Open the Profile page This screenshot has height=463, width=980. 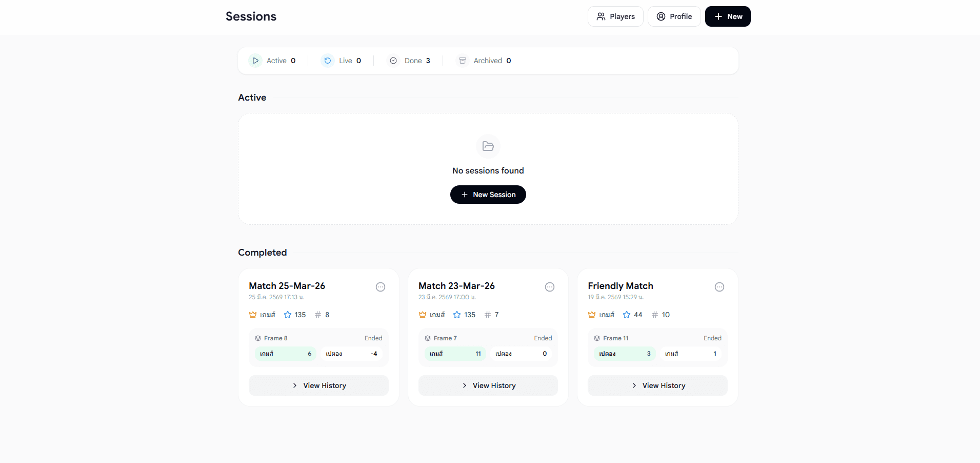pos(674,16)
